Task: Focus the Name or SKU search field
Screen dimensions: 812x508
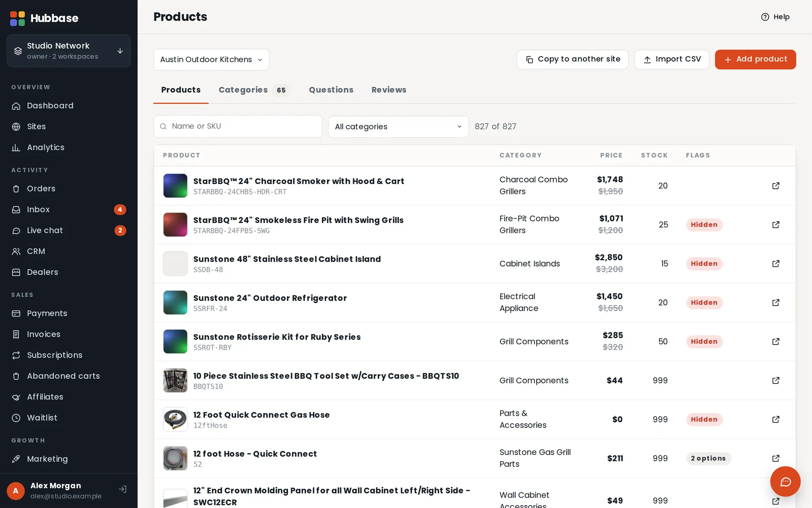Action: tap(238, 127)
